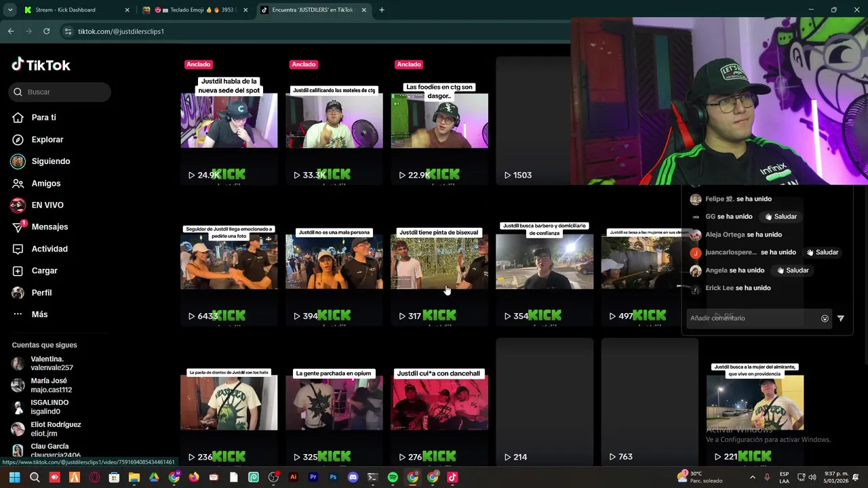
Task: Open video 'Justdil calificando los moteles de ctg'
Action: coord(334,121)
